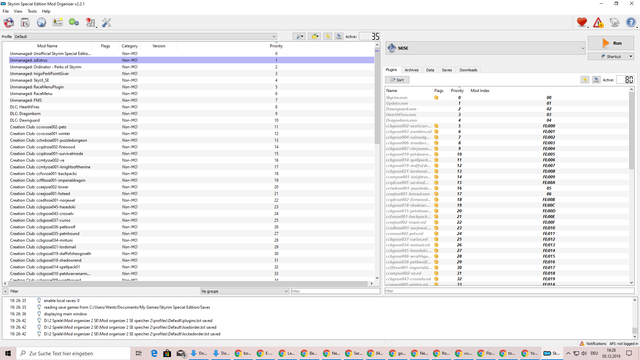Open the warning triangle notifications icon
640x360 pixels.
coord(598,22)
